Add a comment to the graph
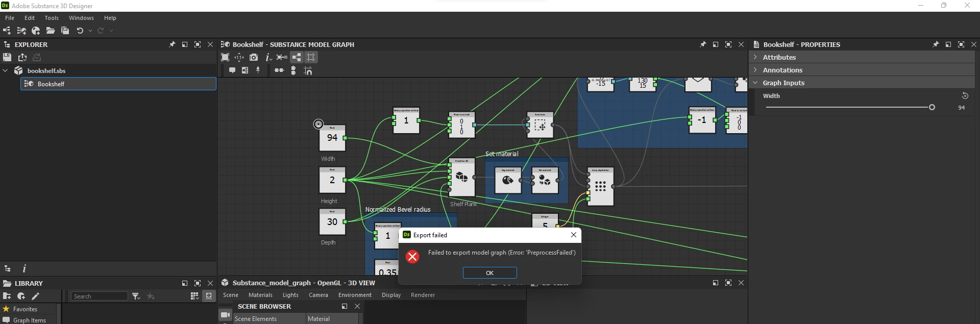 point(232,70)
